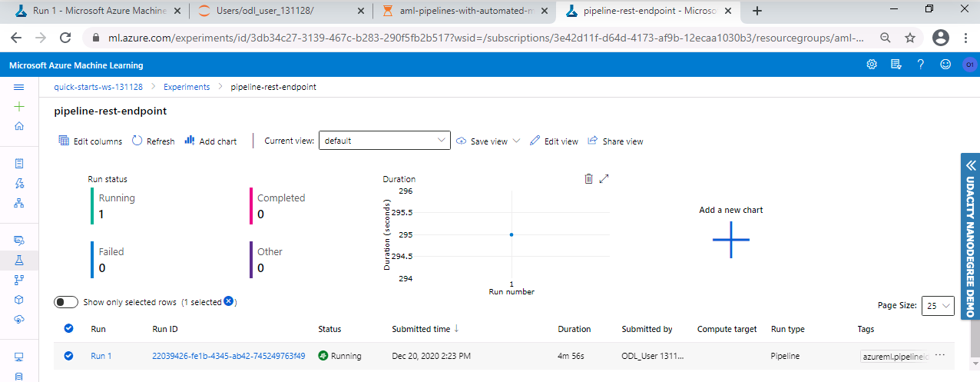Open the Current view default dropdown

pyautogui.click(x=384, y=141)
